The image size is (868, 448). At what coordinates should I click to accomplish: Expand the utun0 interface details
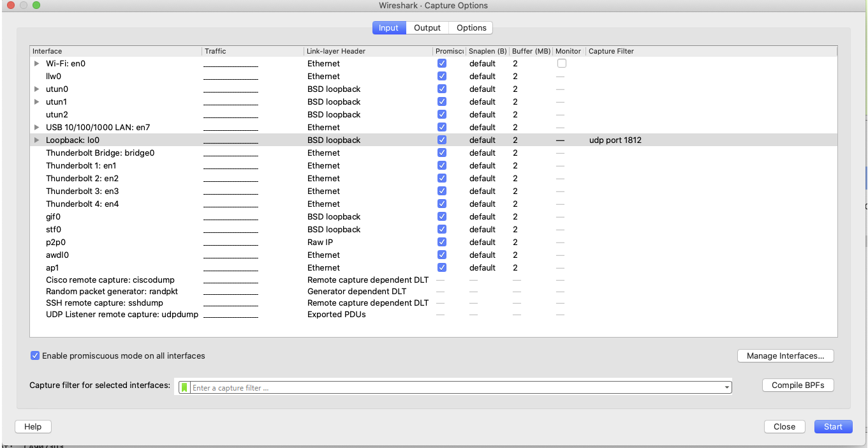click(x=36, y=89)
